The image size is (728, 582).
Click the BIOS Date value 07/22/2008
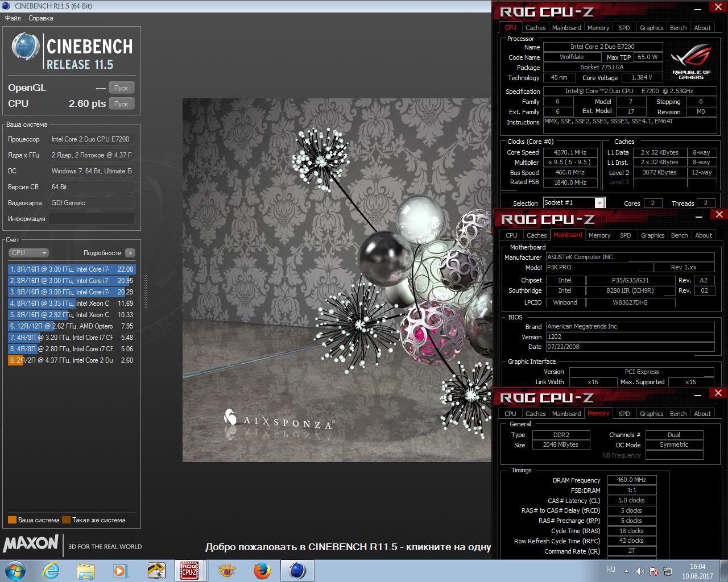click(630, 347)
